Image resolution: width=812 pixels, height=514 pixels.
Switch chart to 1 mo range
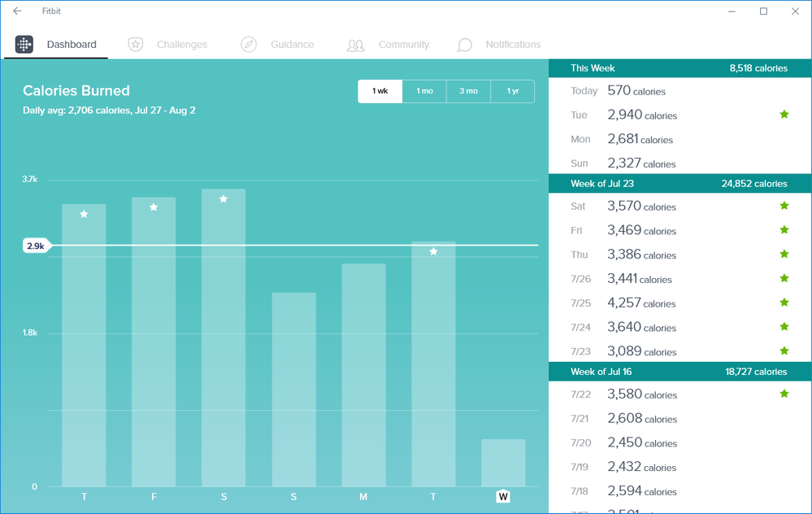(x=424, y=91)
